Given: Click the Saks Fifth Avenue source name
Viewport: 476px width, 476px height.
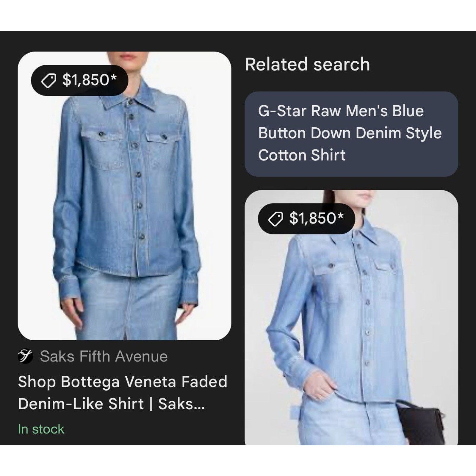Looking at the screenshot, I should click(x=104, y=356).
